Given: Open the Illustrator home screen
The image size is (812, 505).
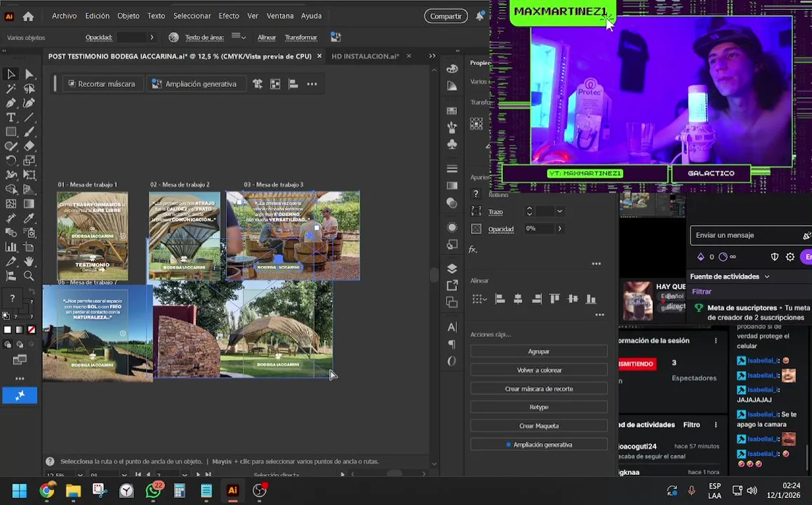Looking at the screenshot, I should pyautogui.click(x=28, y=16).
